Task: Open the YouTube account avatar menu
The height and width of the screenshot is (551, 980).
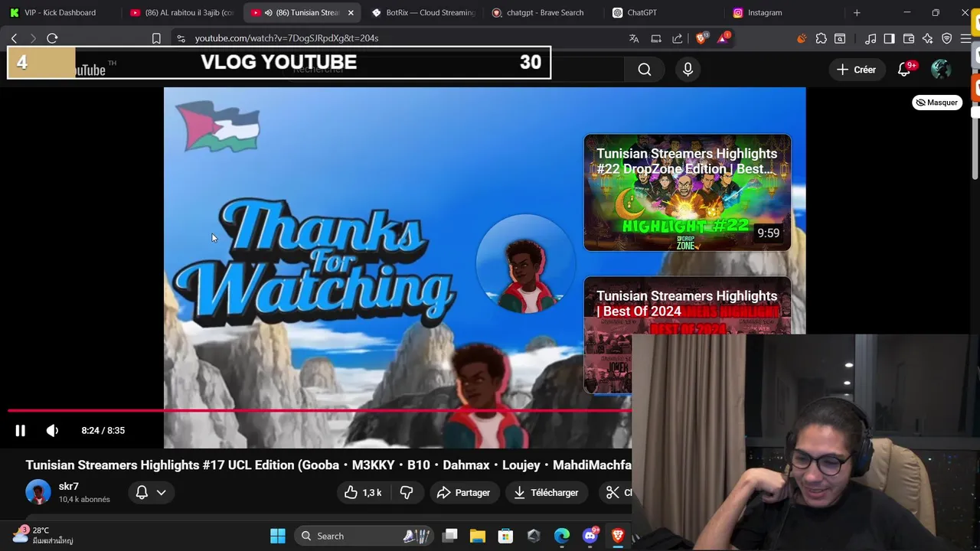Action: 941,70
